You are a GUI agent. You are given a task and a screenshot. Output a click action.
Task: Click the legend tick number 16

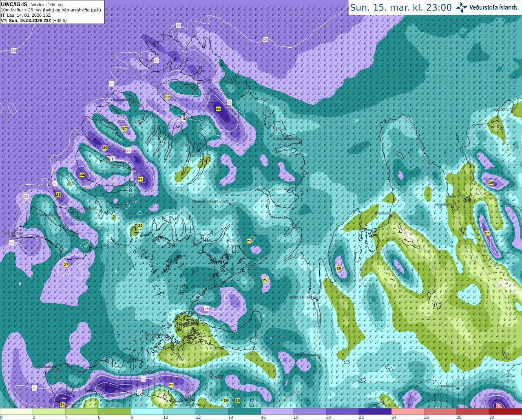click(x=263, y=417)
